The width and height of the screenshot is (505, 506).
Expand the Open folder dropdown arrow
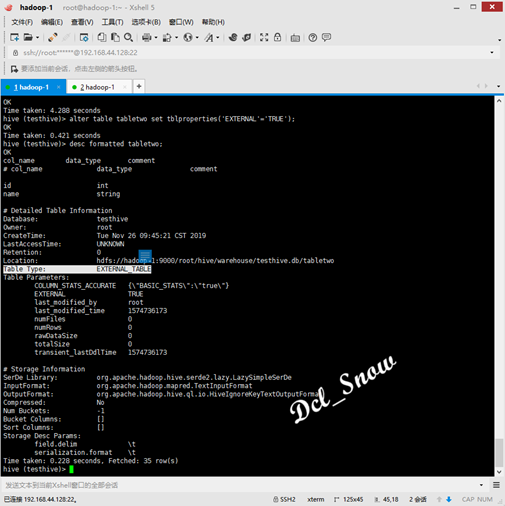point(37,37)
